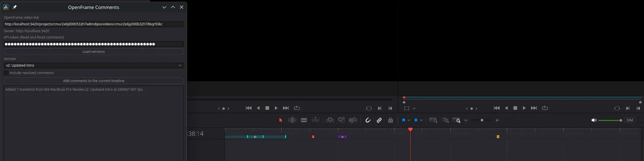Toggle timeline Snapping magnet icon

(x=368, y=120)
